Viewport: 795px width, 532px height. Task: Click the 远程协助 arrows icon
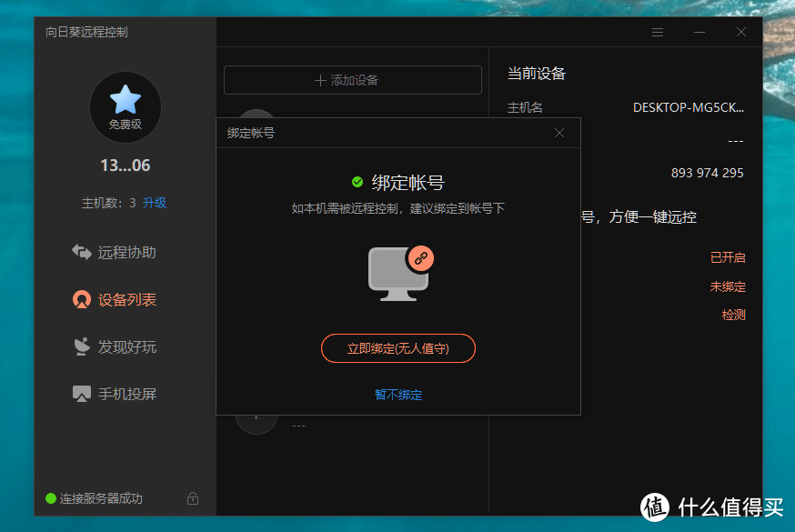81,252
